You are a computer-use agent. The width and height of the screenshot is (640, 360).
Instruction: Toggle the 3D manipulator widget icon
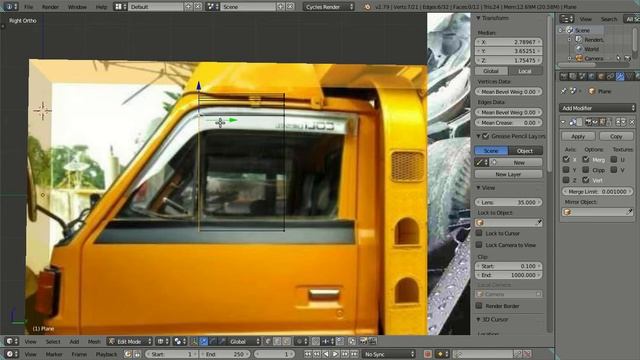(194, 341)
